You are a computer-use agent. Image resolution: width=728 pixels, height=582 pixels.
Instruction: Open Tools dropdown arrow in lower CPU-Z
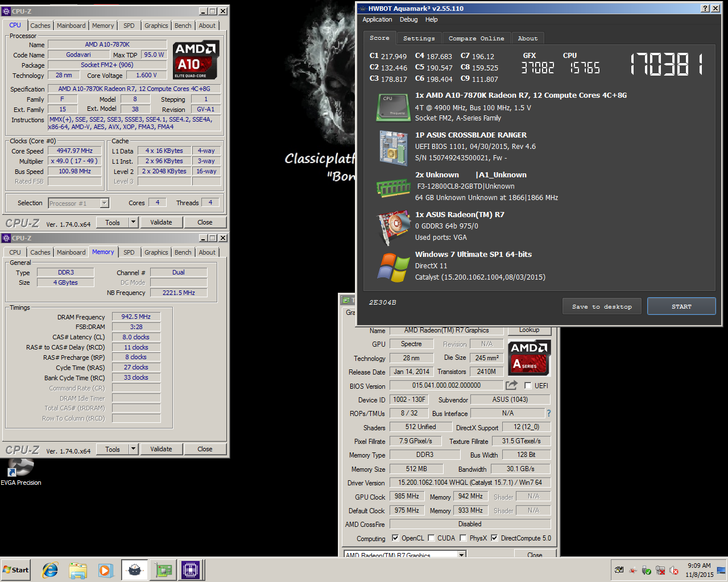(134, 449)
